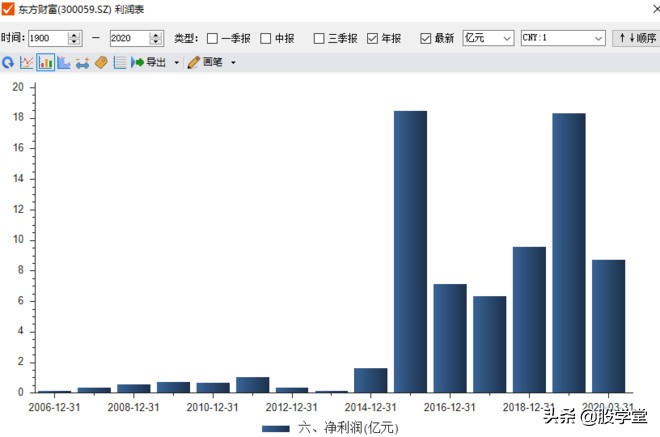This screenshot has width=660, height=437.
Task: Click the 导出 export button
Action: [x=148, y=62]
